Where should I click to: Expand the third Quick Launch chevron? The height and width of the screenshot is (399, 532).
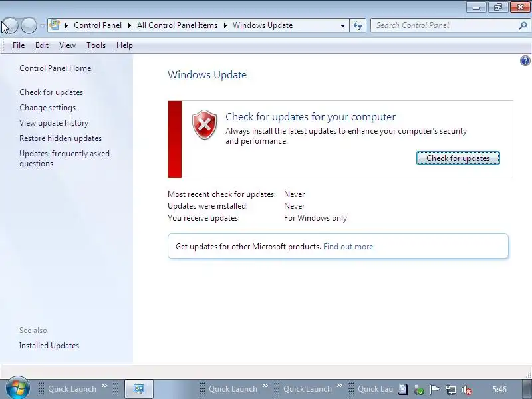click(340, 385)
